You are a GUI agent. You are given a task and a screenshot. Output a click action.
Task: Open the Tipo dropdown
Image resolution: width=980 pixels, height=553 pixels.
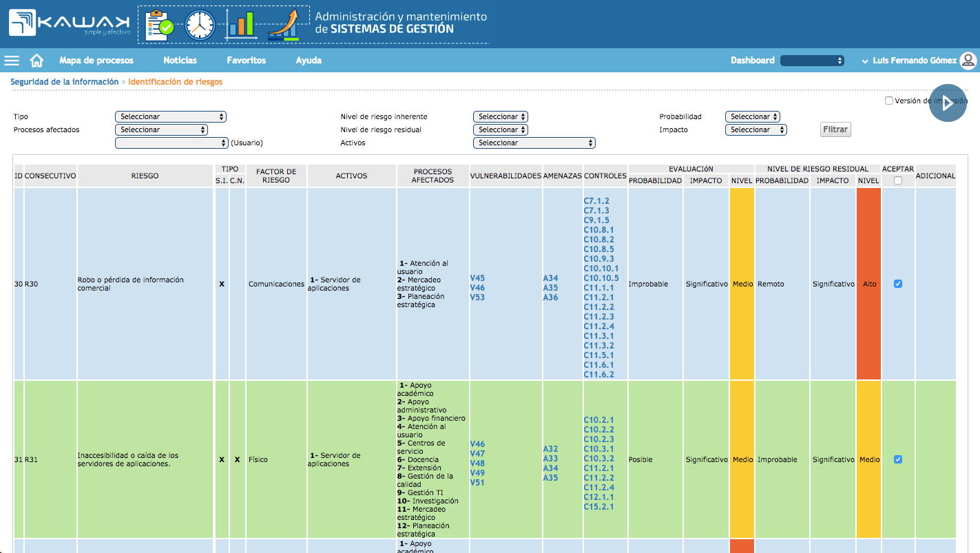pos(171,116)
